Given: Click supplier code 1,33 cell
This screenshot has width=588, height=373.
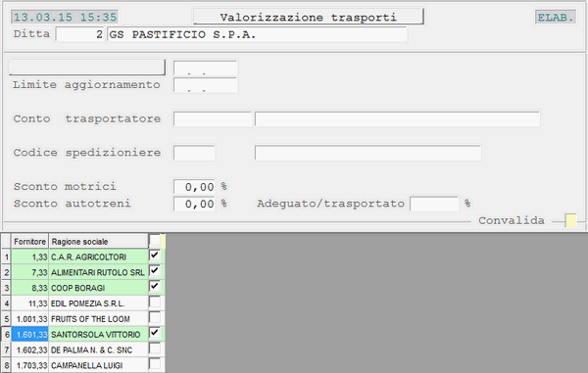Looking at the screenshot, I should click(30, 256).
